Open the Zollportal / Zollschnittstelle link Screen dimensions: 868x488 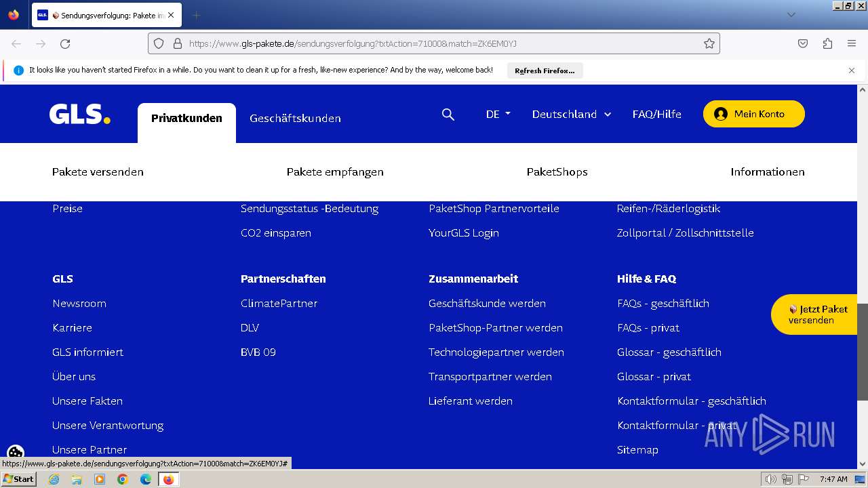click(x=686, y=233)
